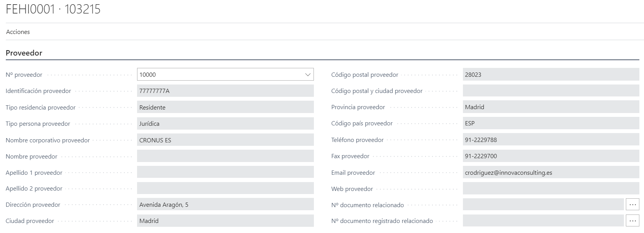Open lookup for Nº documento registrado relacionado
This screenshot has height=233, width=644.
(x=632, y=221)
